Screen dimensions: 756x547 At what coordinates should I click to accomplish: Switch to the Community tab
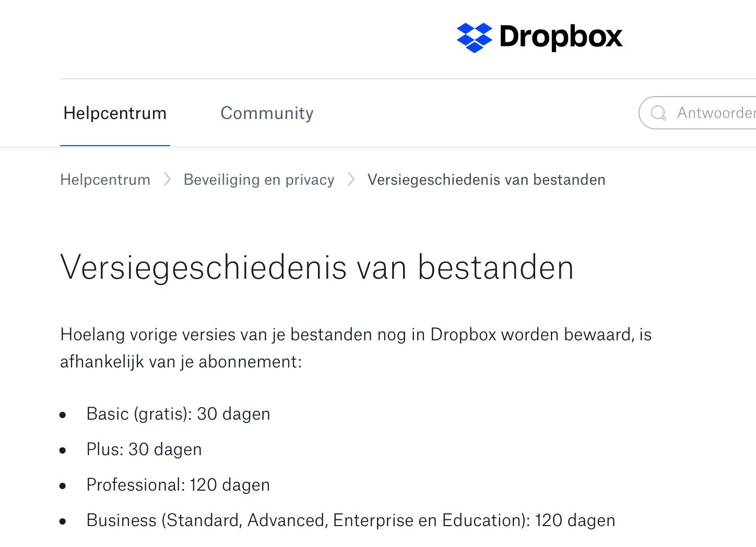[267, 113]
